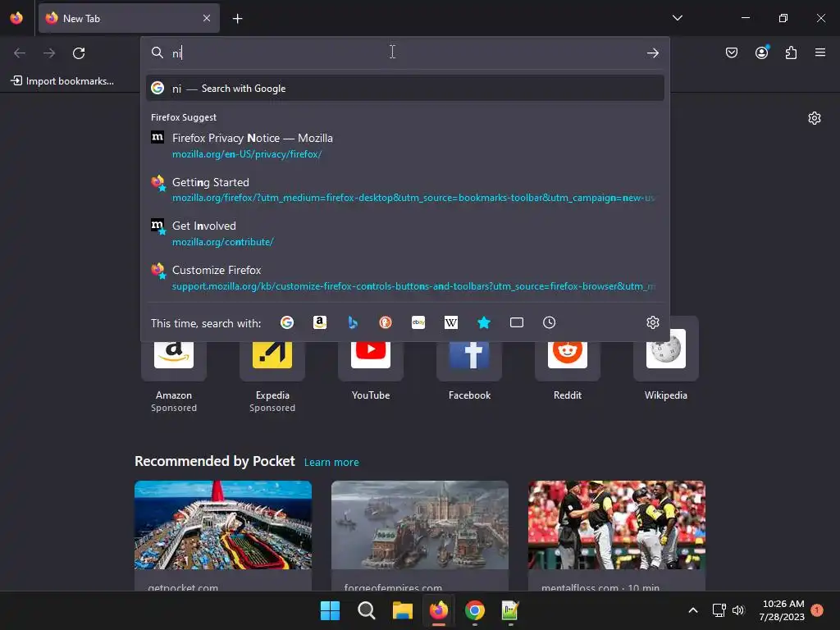Click mozilla.org/contribute/ URL text
The height and width of the screenshot is (630, 840).
click(x=223, y=242)
